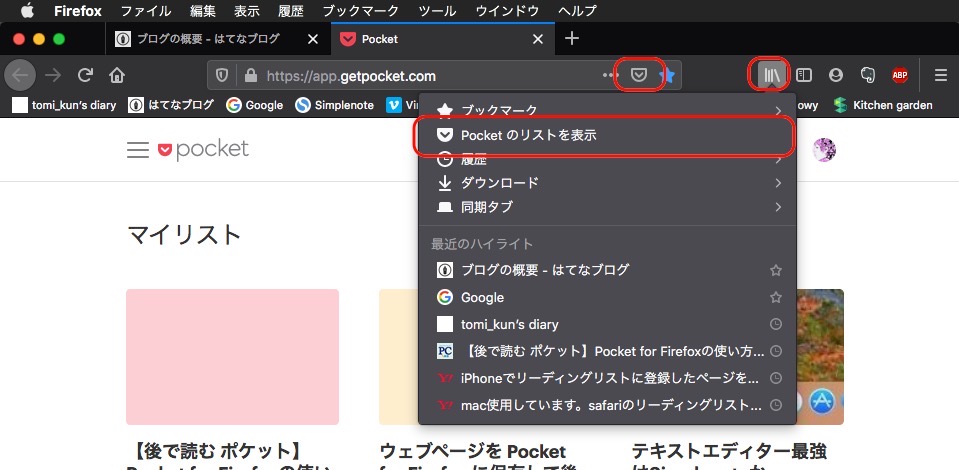This screenshot has width=959, height=470.
Task: Open the ブックマーク menu in menu bar
Action: [x=361, y=10]
